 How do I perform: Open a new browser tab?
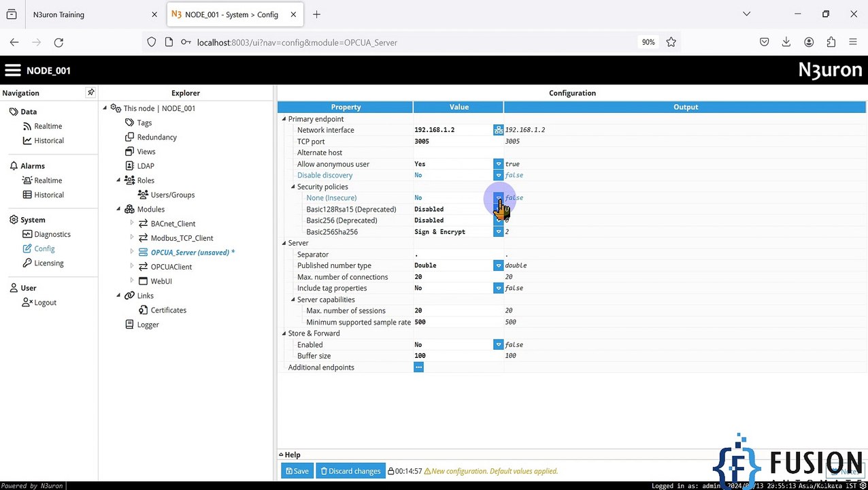(316, 14)
